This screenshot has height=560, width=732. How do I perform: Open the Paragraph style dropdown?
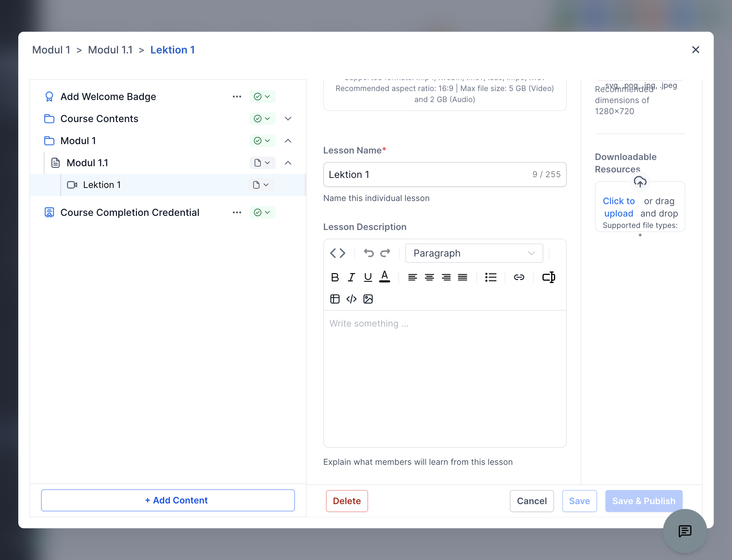(x=474, y=253)
